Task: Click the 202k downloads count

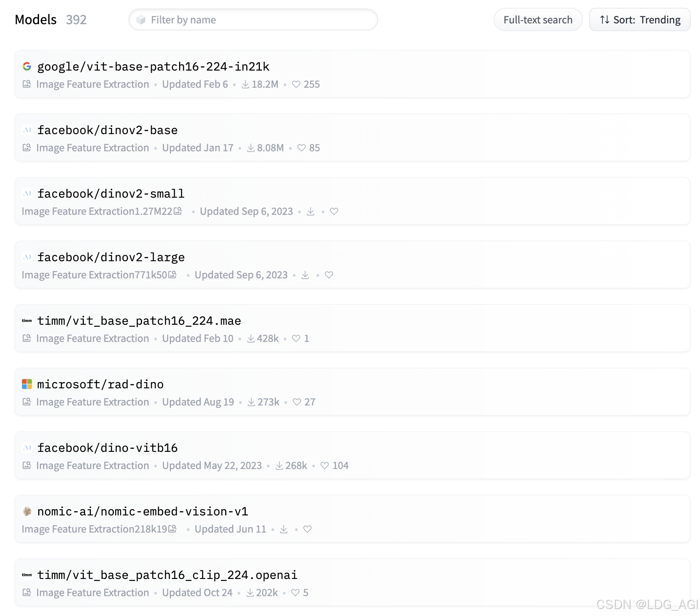Action: tap(267, 593)
